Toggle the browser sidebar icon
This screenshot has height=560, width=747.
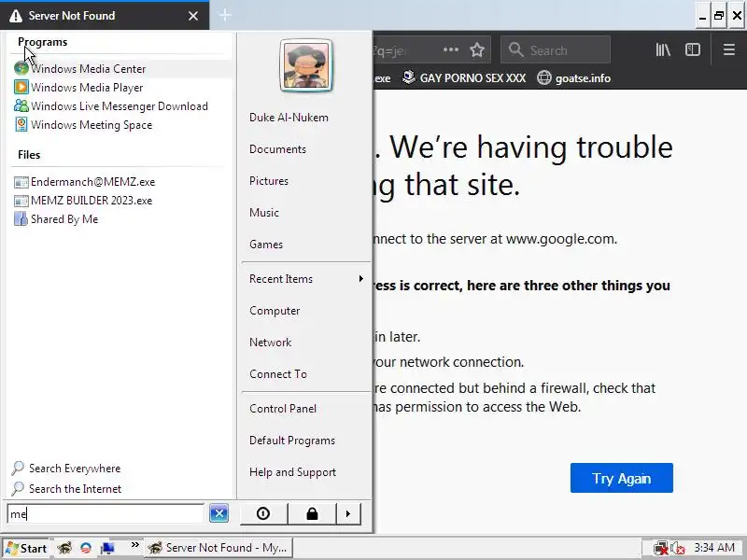pyautogui.click(x=693, y=49)
